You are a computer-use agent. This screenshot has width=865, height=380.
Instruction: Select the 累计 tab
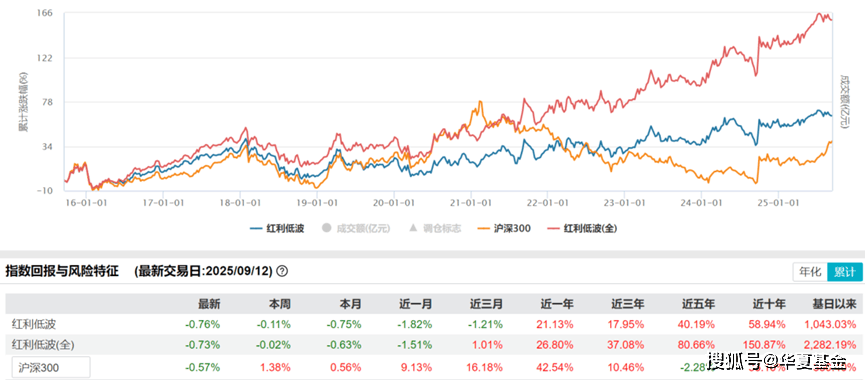(845, 272)
